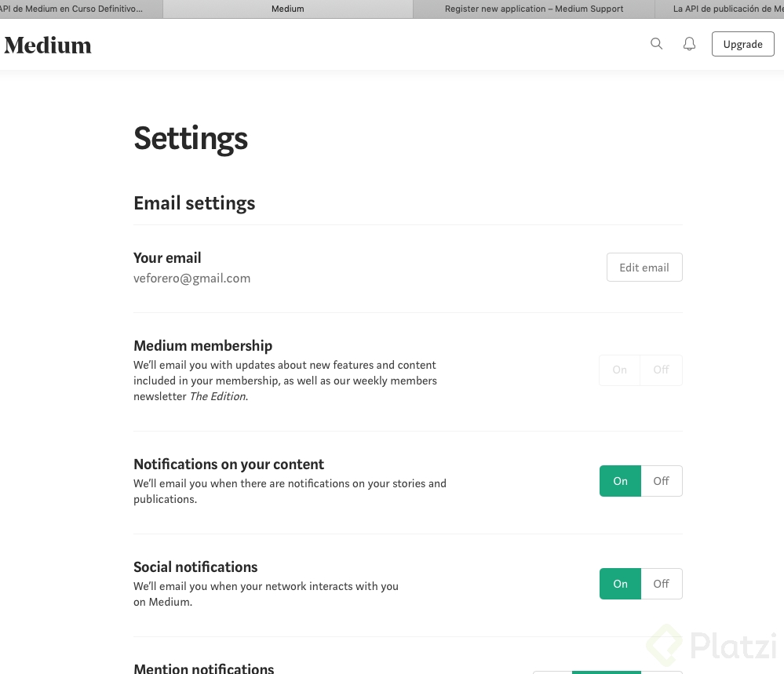Switch to the Medium browser tab

click(x=288, y=9)
